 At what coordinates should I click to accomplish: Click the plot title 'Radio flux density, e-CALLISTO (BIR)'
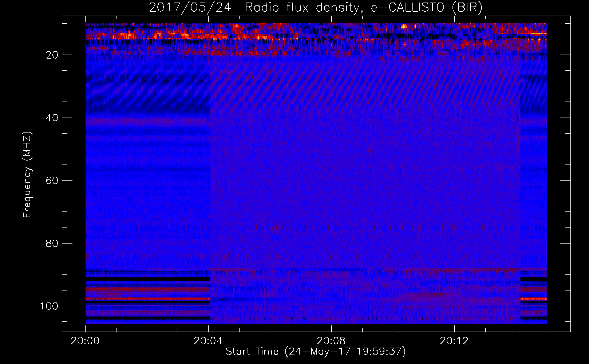[364, 7]
